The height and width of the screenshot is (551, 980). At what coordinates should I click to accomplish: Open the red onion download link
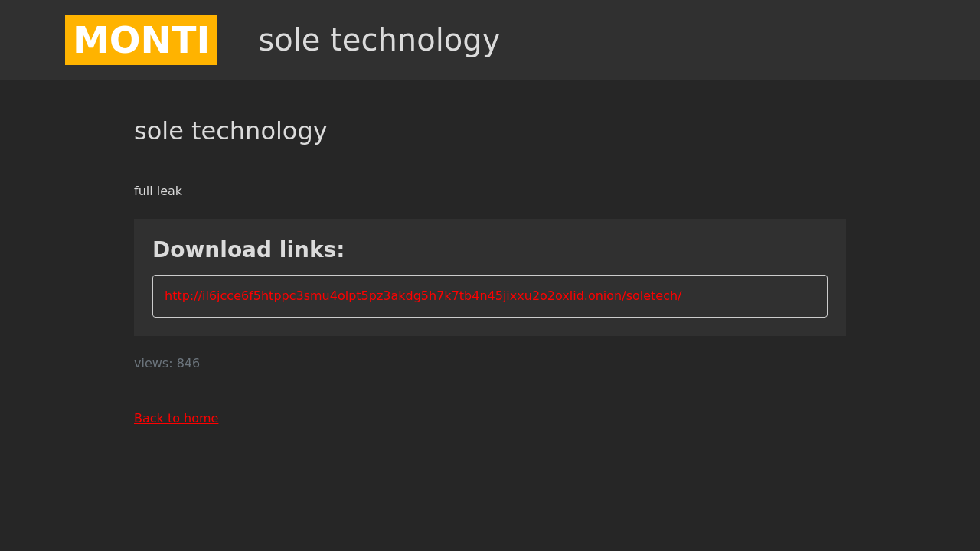point(423,295)
